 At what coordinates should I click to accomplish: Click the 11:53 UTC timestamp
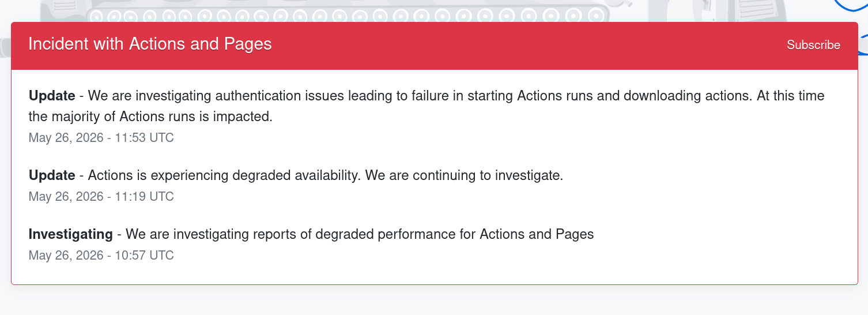pos(101,138)
